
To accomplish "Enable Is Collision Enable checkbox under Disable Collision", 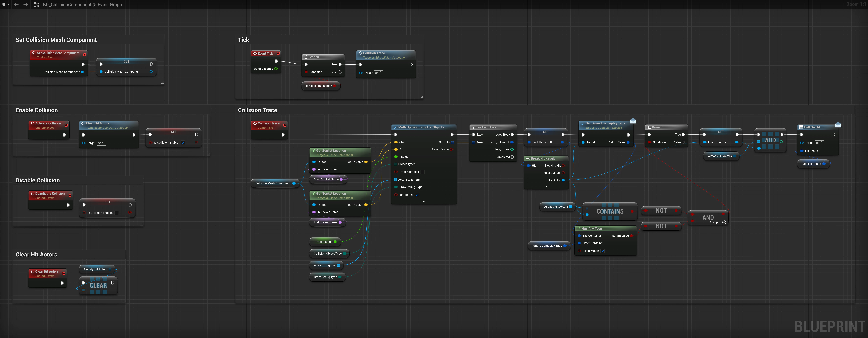I will 117,213.
